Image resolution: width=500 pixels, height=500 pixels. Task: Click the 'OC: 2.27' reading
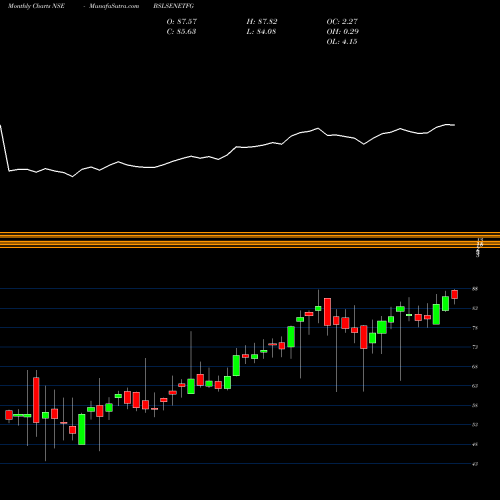[342, 21]
